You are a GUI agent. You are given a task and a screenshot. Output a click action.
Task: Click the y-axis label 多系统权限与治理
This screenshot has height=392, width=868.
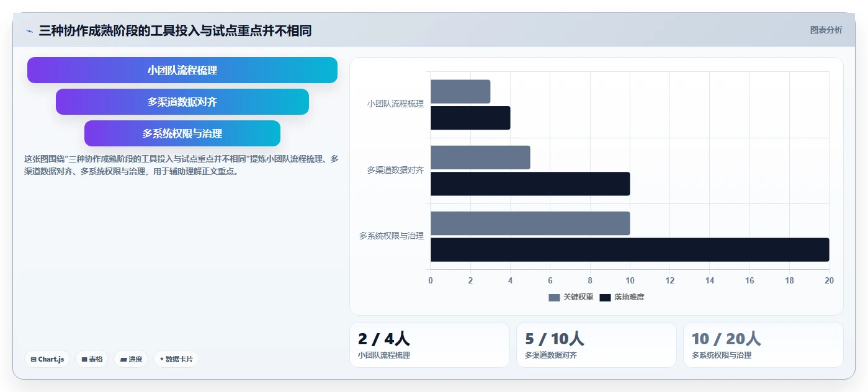[391, 236]
